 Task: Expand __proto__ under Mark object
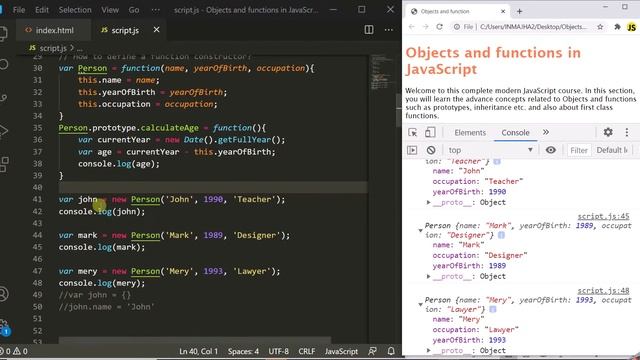click(429, 276)
